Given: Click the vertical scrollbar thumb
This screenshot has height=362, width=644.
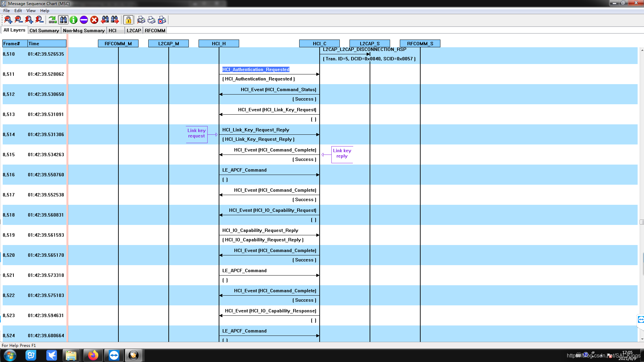Looking at the screenshot, I should click(x=642, y=222).
